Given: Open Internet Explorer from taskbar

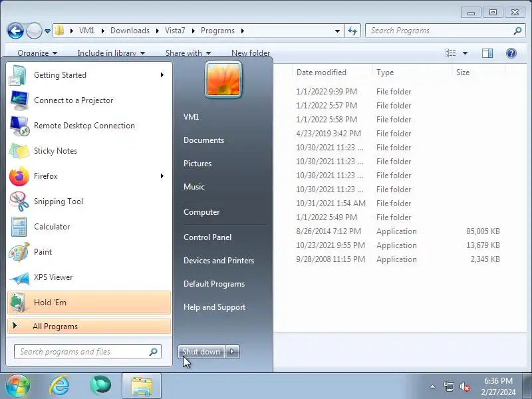Looking at the screenshot, I should click(x=59, y=386).
